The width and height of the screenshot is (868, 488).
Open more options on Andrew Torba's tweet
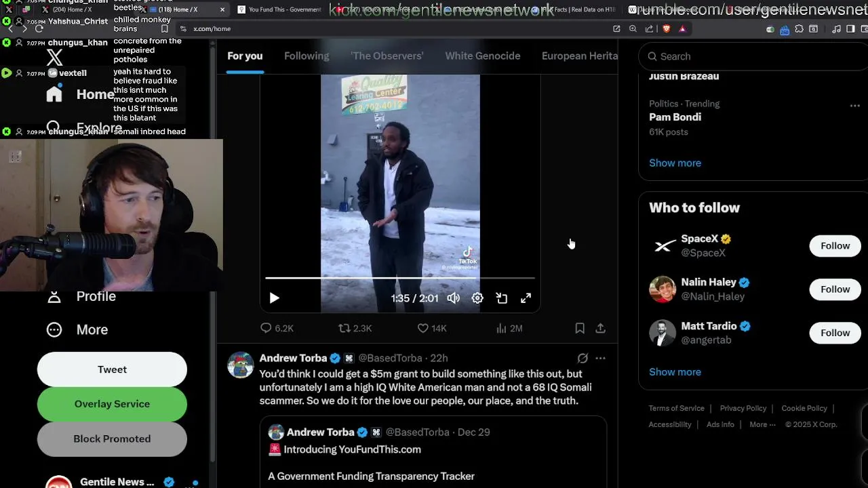[600, 358]
